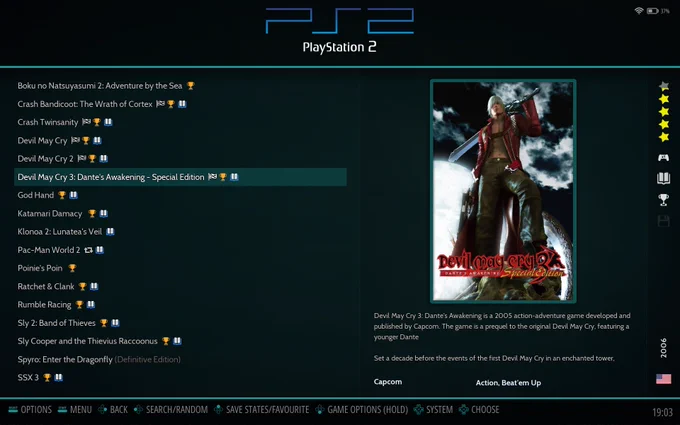Click the Wi-Fi status icon
Screen dimensions: 680x425
coord(638,10)
